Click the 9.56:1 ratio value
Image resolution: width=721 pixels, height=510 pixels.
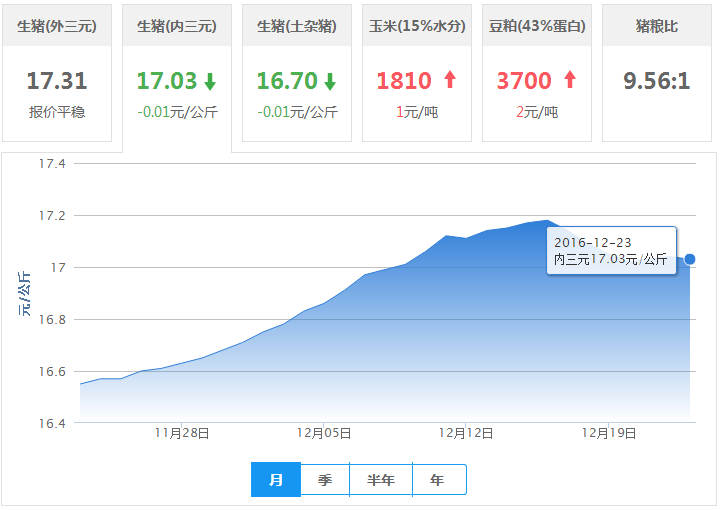point(657,81)
